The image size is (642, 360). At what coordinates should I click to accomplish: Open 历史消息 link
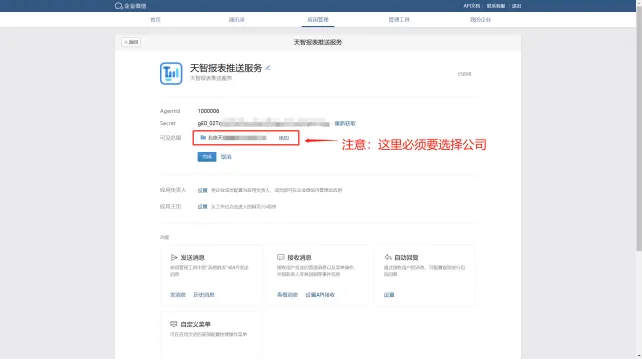click(204, 295)
